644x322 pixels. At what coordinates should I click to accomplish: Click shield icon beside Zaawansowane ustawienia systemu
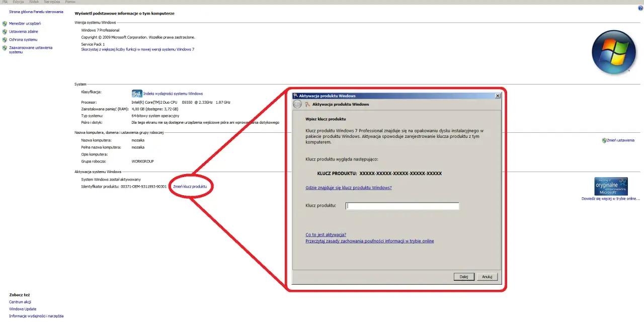(x=5, y=48)
